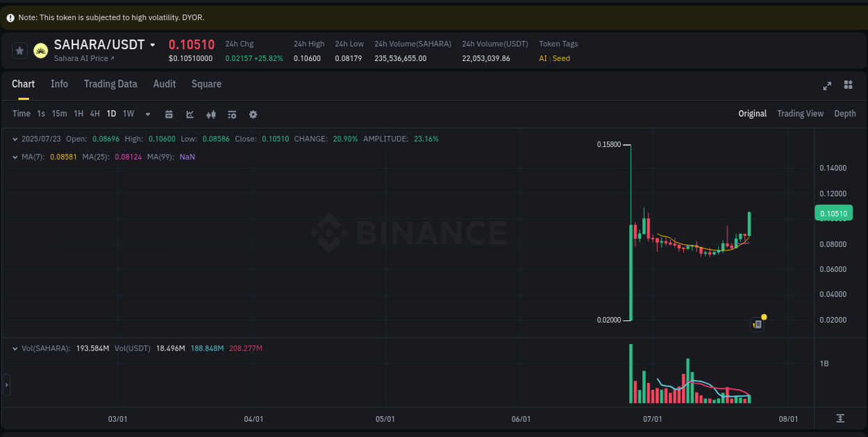Switch to the Trading Data tab

point(110,84)
